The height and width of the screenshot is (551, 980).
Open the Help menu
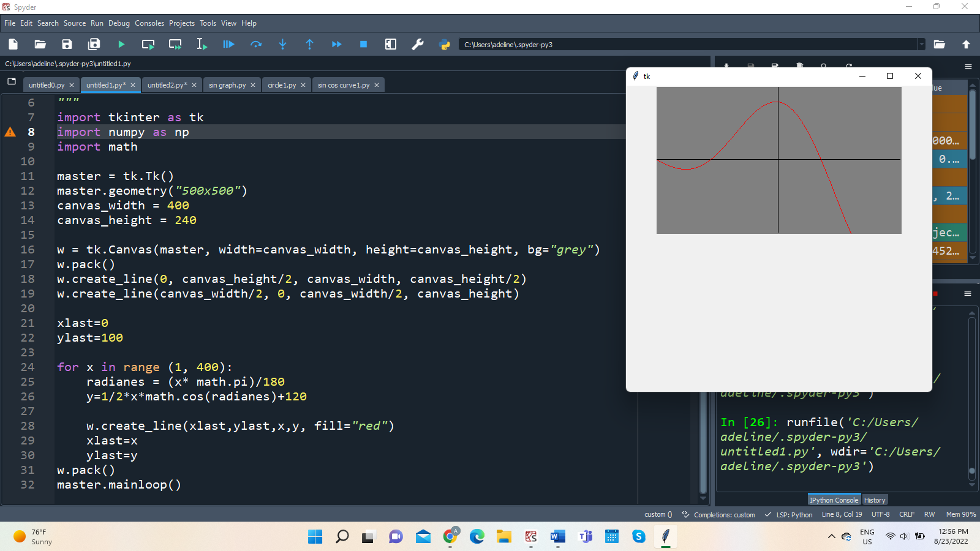point(249,23)
